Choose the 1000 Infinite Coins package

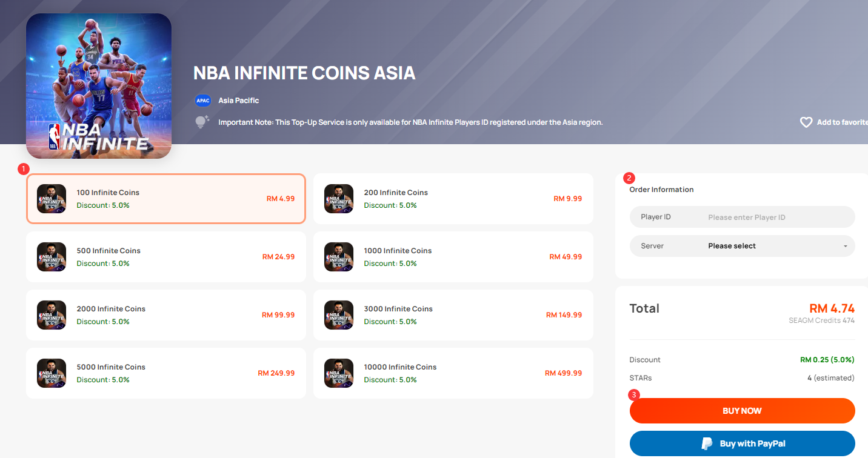click(453, 257)
